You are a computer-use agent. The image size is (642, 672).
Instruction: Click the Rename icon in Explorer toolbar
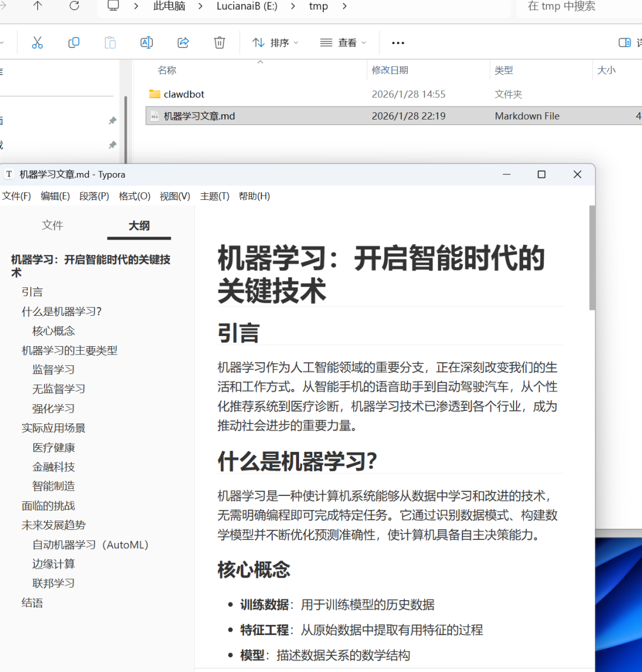pyautogui.click(x=146, y=42)
